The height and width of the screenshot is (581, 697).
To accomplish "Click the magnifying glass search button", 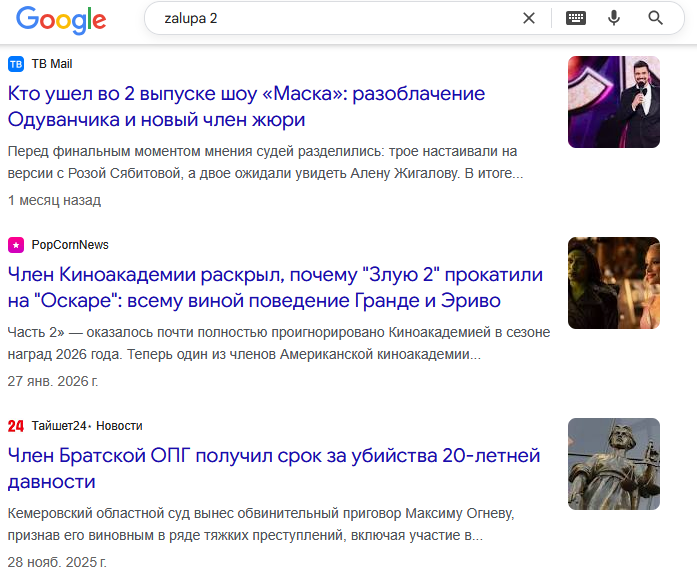I will [x=655, y=18].
